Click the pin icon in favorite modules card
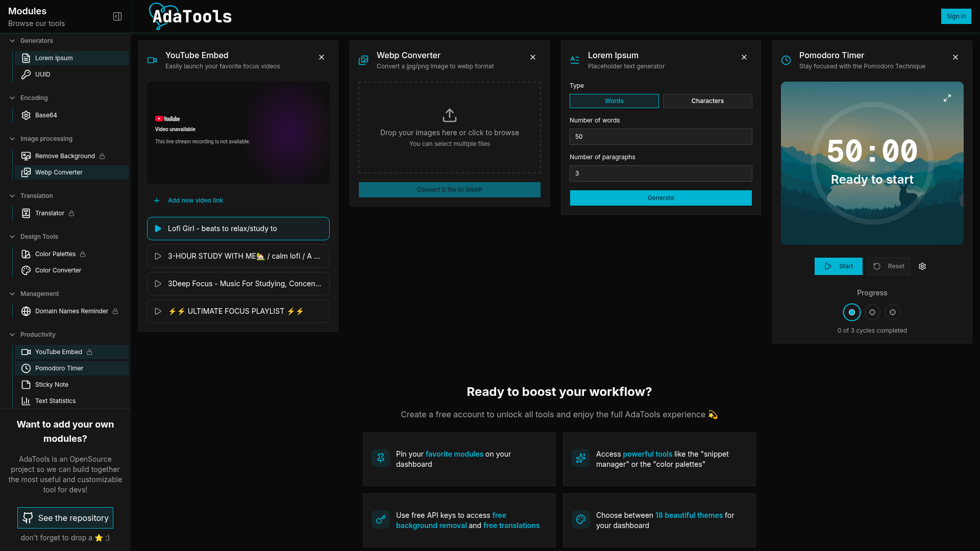Viewport: 980px width, 551px height. tap(381, 459)
